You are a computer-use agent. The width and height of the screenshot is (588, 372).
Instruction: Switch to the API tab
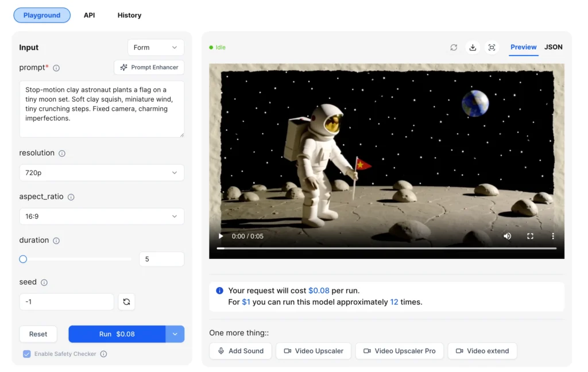pyautogui.click(x=89, y=15)
